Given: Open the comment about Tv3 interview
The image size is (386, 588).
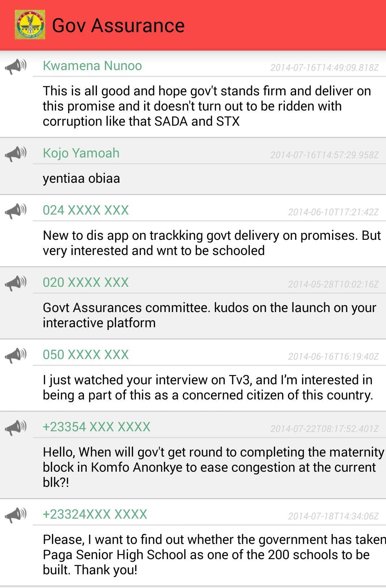Looking at the screenshot, I should [207, 387].
